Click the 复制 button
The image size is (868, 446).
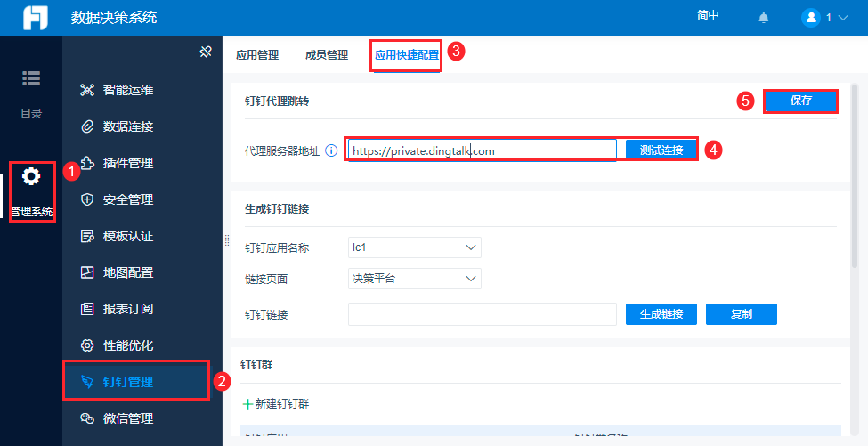click(742, 314)
